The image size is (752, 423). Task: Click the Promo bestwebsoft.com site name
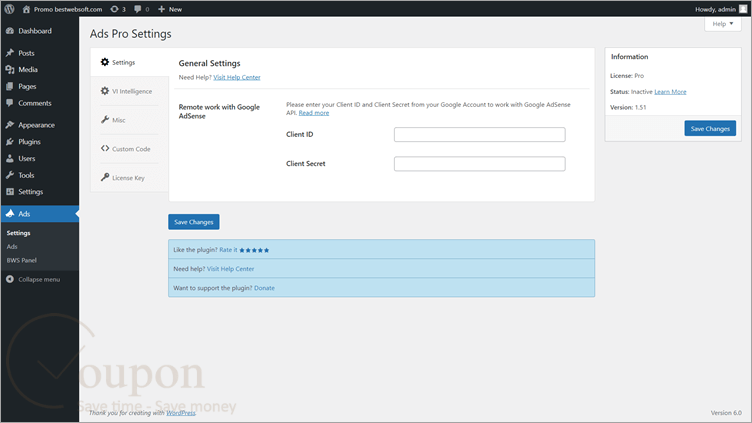pyautogui.click(x=68, y=9)
